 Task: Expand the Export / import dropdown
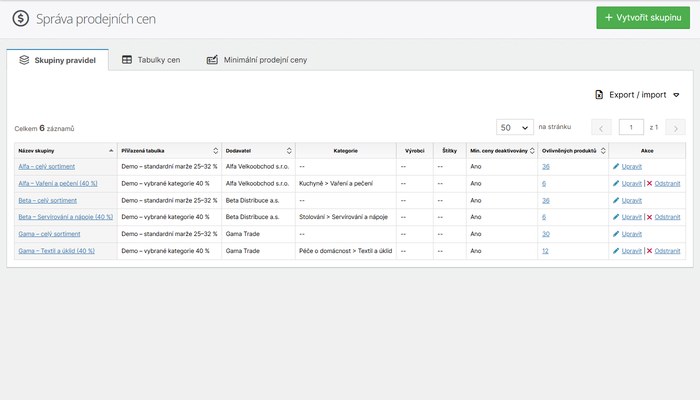638,95
